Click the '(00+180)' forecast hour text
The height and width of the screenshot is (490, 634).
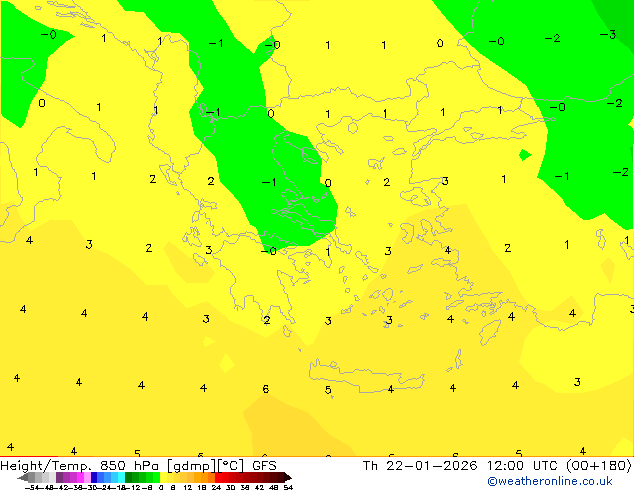pos(599,466)
